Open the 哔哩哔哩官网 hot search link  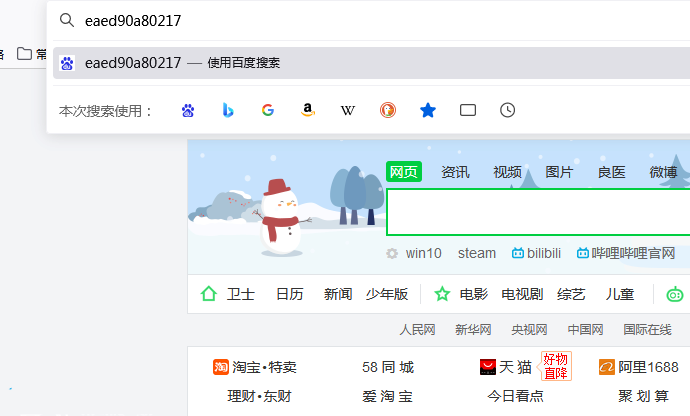(x=626, y=254)
